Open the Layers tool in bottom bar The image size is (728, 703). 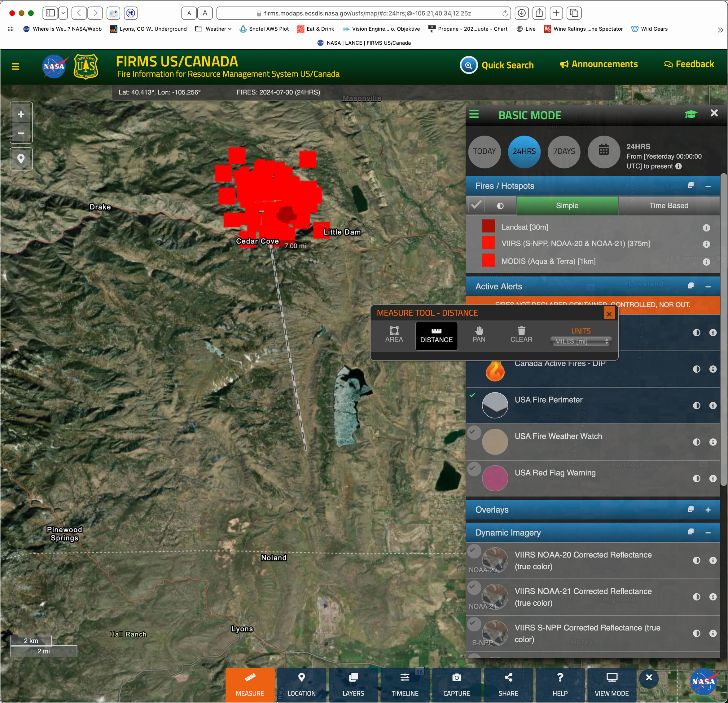coord(353,684)
